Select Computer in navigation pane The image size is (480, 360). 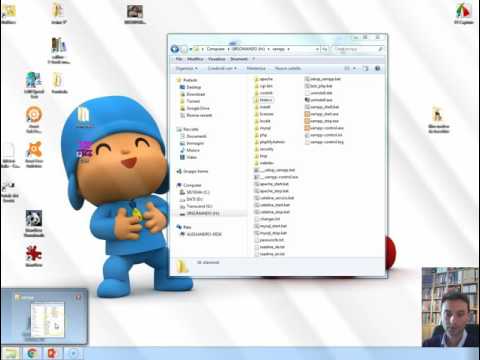189,185
